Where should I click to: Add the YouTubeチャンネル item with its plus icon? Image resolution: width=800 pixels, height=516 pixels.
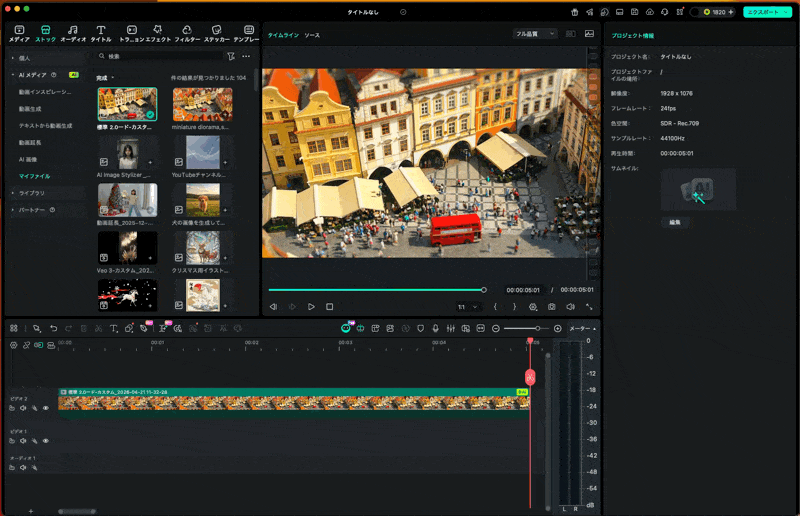click(225, 162)
